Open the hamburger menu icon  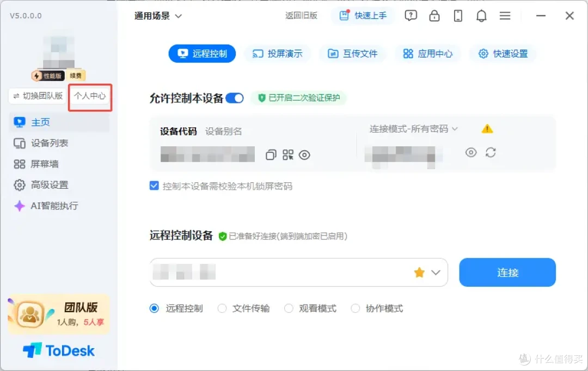point(505,16)
